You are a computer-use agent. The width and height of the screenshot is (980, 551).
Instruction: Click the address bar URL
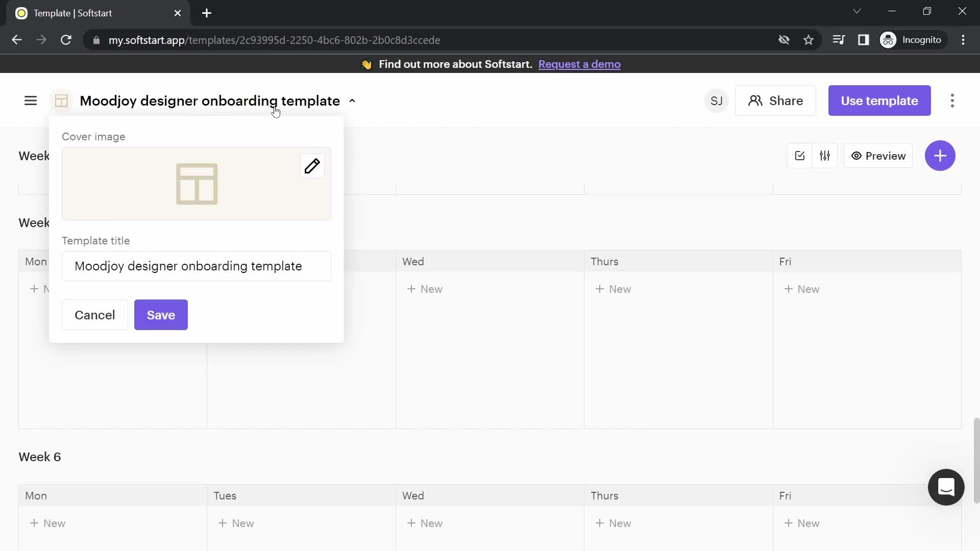tap(274, 40)
